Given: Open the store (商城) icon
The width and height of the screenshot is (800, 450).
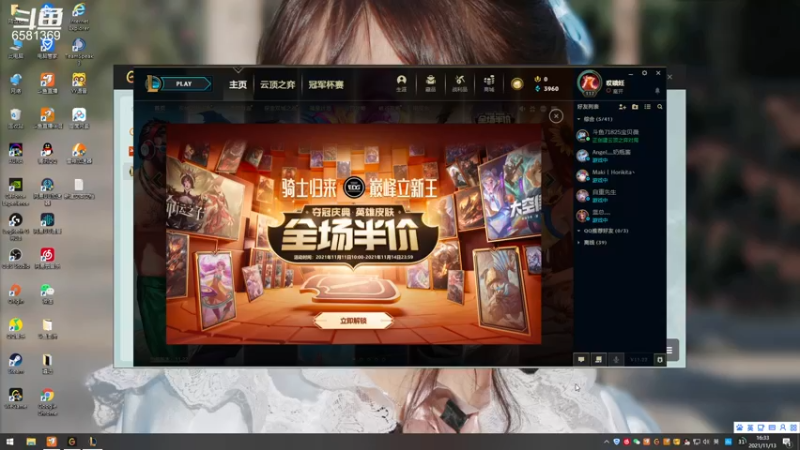Looking at the screenshot, I should (489, 83).
